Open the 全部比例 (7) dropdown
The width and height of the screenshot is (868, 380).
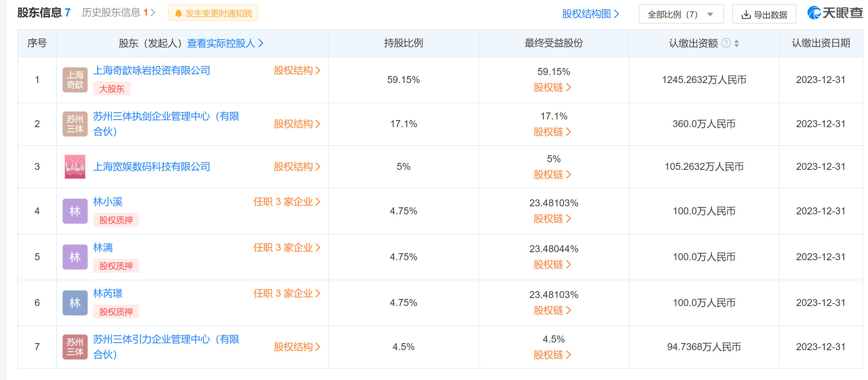point(681,14)
